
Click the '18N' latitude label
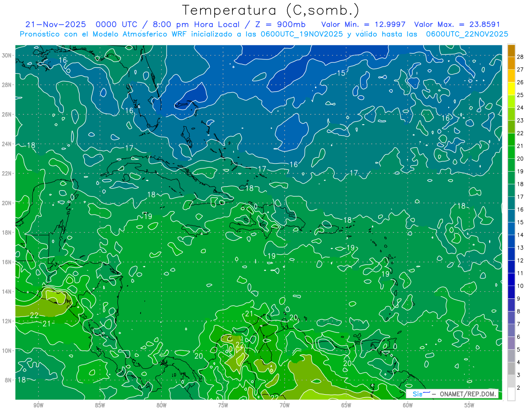tap(8, 232)
